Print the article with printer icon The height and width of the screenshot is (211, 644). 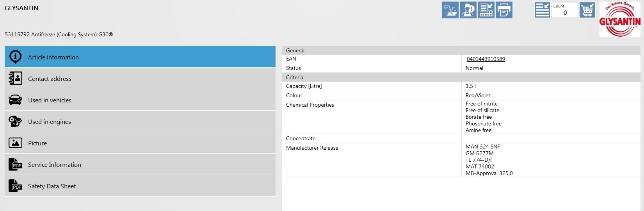504,10
